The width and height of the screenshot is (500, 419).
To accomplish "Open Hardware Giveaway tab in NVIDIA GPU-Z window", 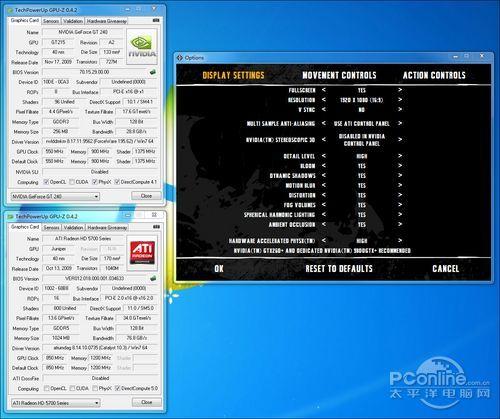I will [x=107, y=21].
